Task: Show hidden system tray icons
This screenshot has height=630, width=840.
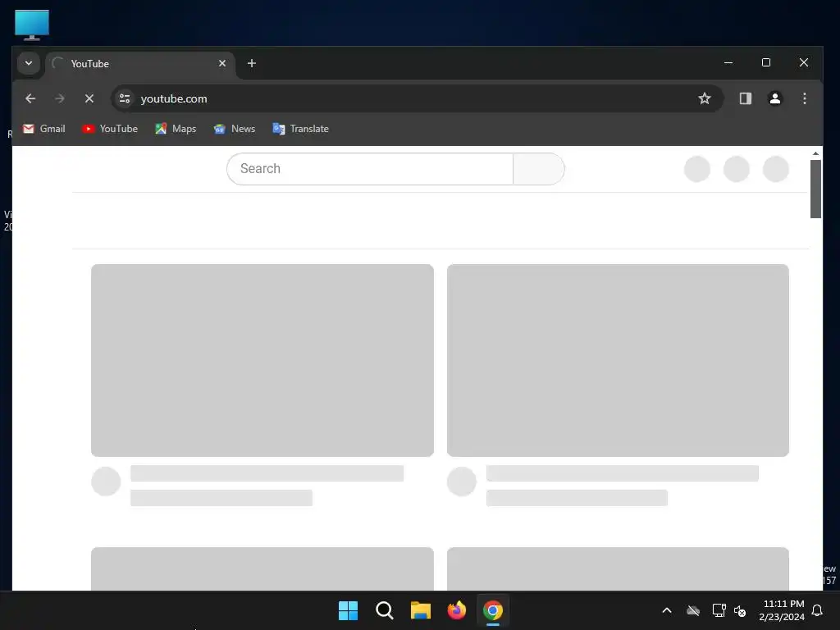Action: (667, 610)
